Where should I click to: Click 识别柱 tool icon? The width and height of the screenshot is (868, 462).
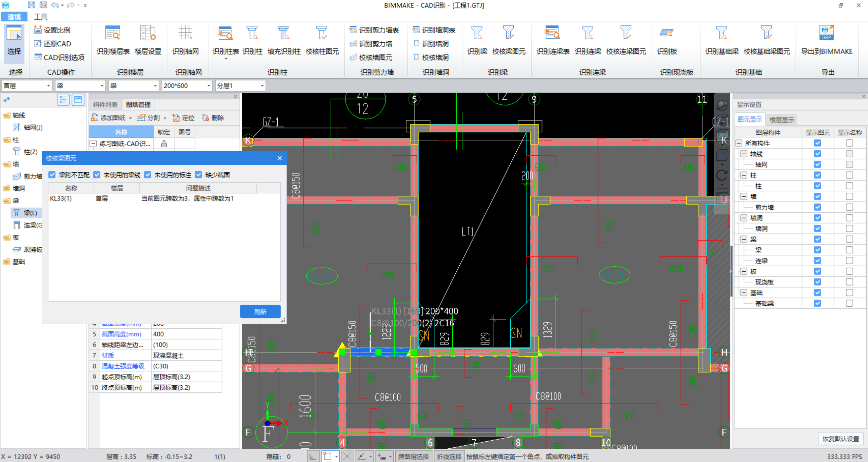tap(253, 41)
